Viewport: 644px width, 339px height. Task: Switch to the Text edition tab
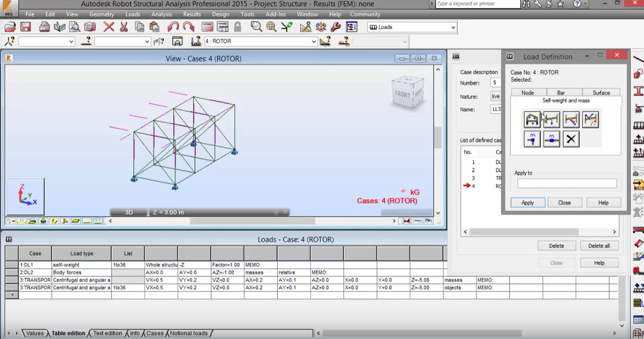click(x=107, y=333)
